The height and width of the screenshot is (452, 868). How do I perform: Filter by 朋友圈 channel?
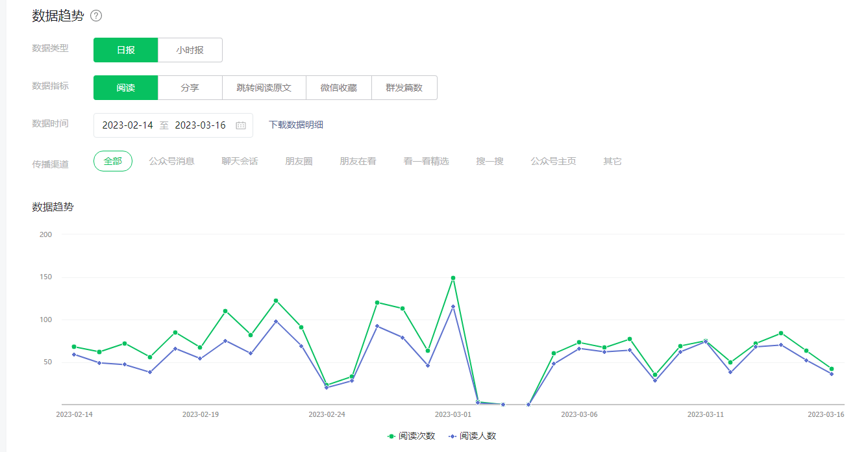pos(299,161)
